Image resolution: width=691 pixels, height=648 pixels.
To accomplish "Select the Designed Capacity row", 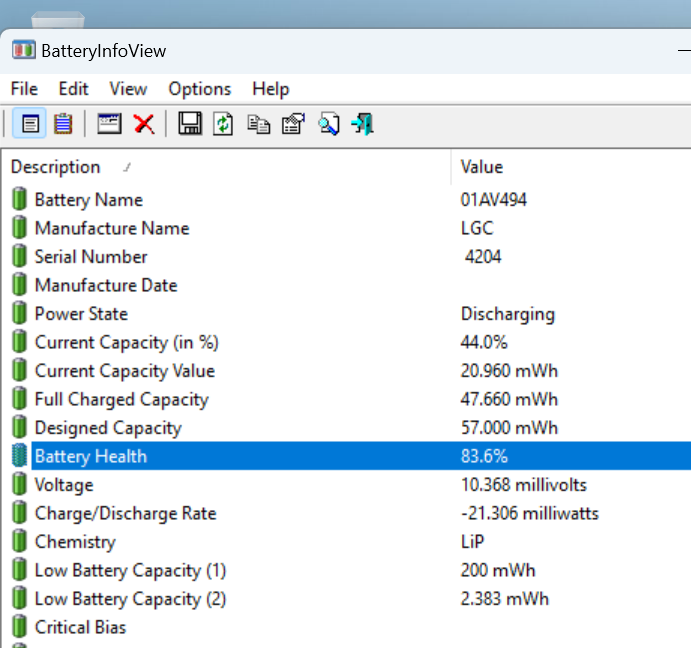I will 346,428.
